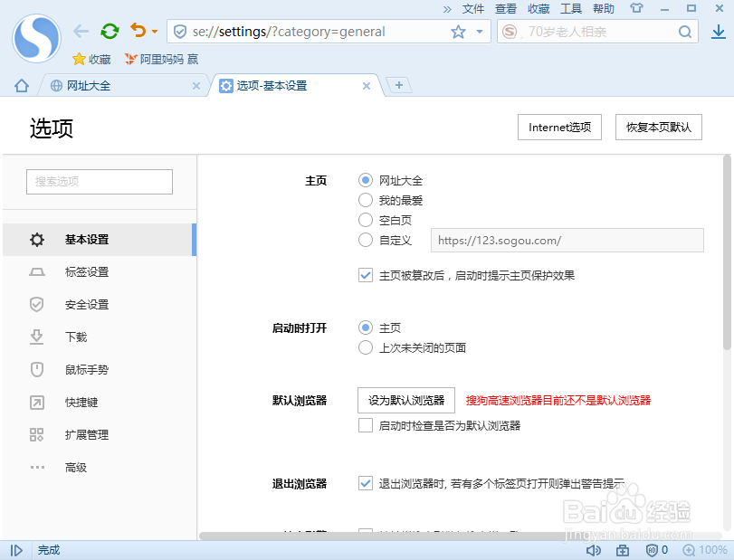Select 自定义 homepage radio button
This screenshot has height=560, width=734.
pos(366,240)
